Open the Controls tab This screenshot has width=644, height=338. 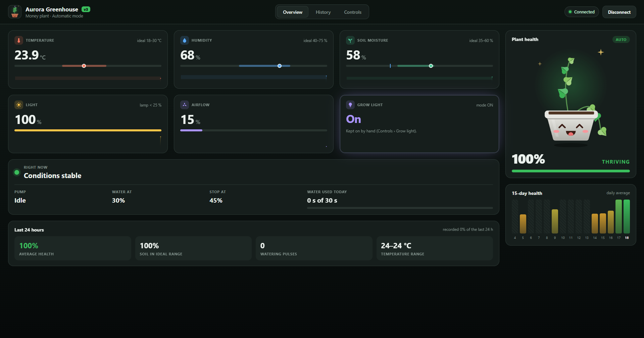[353, 12]
